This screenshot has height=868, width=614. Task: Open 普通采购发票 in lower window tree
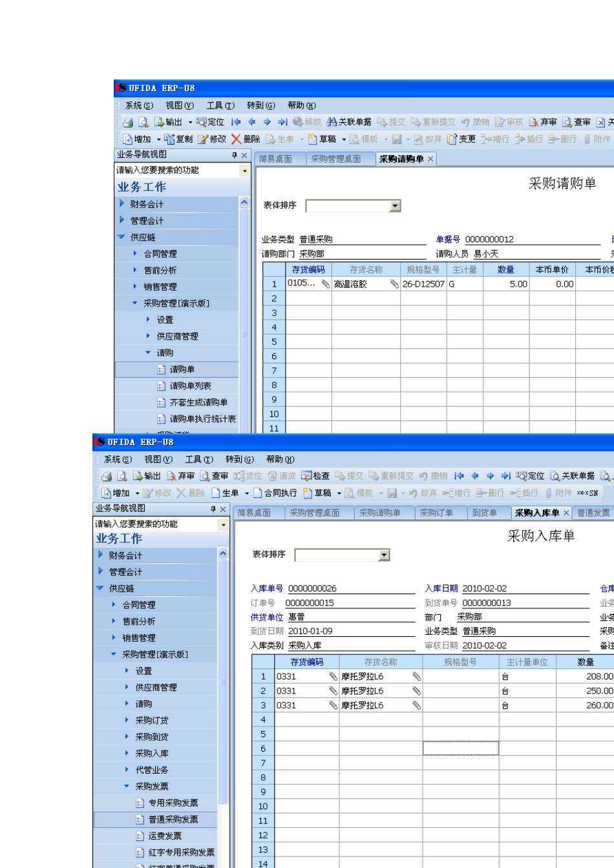(173, 820)
